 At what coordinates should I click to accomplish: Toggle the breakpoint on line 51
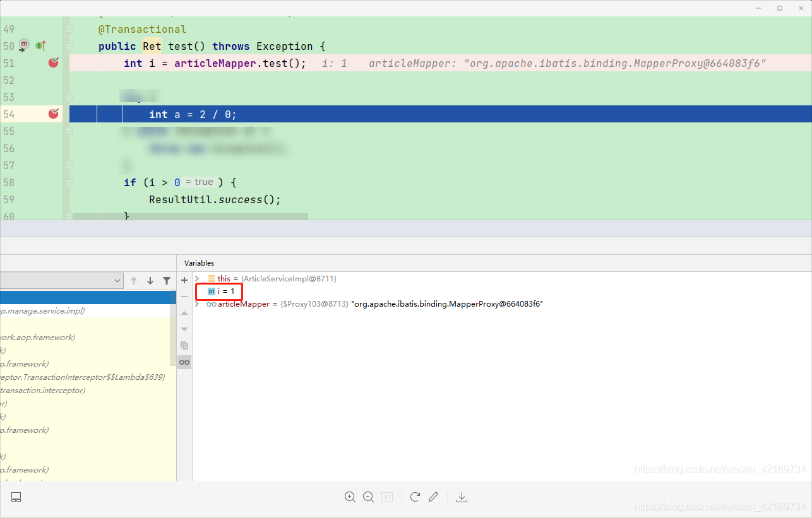click(x=53, y=62)
